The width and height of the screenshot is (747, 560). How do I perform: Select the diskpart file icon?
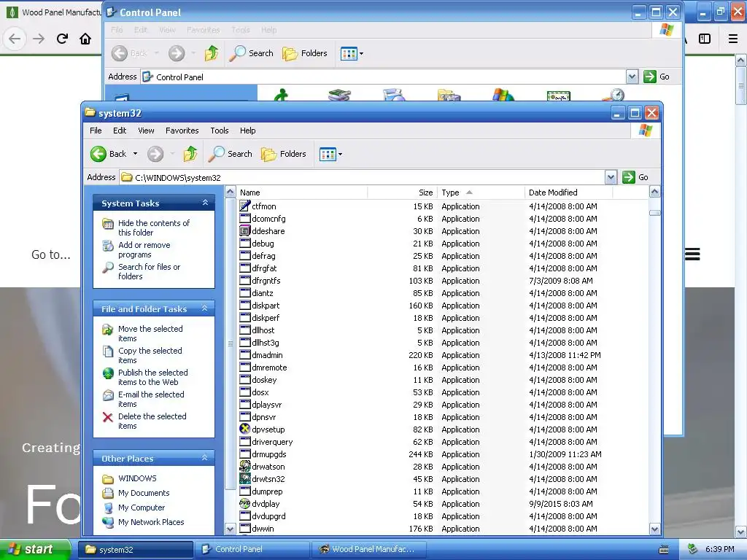tap(245, 305)
